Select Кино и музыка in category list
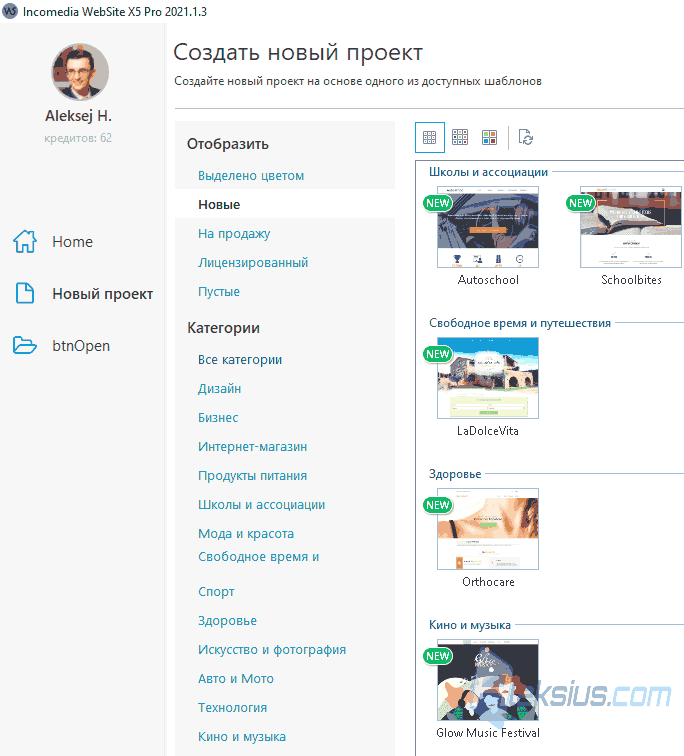Image resolution: width=684 pixels, height=756 pixels. (x=242, y=737)
